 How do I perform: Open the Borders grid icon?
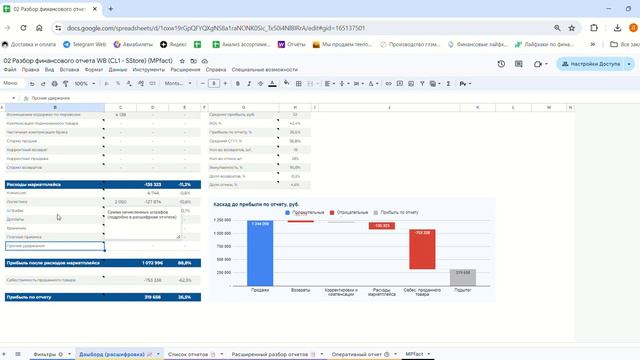tap(298, 84)
